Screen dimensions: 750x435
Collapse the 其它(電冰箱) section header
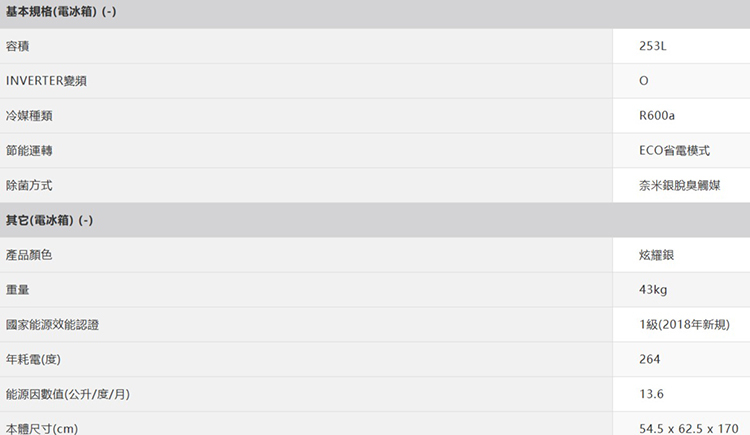375,220
